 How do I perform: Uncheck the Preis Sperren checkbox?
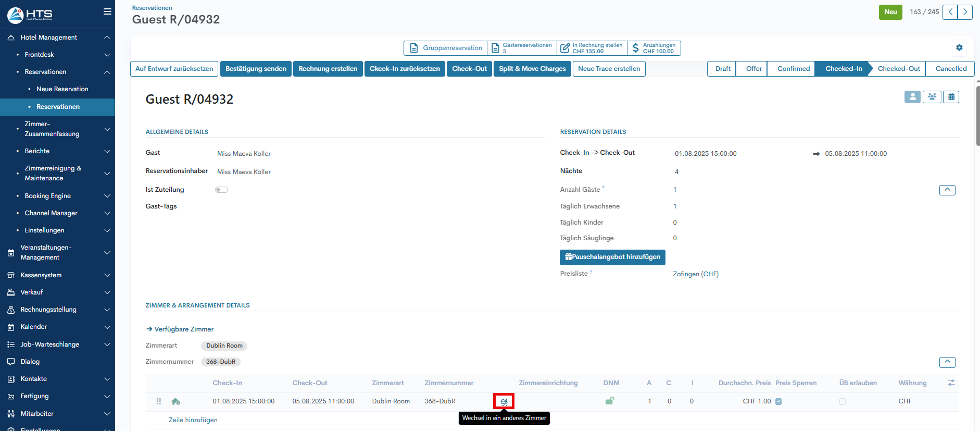point(778,401)
